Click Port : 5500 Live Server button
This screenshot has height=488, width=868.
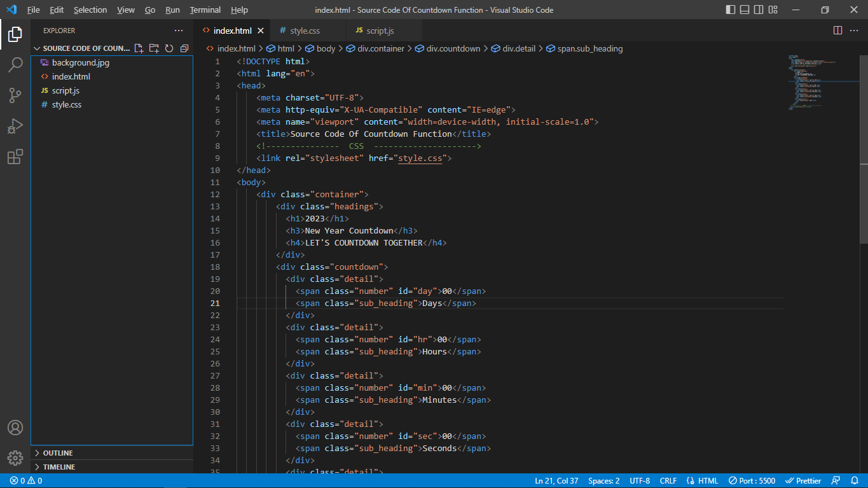pyautogui.click(x=752, y=481)
